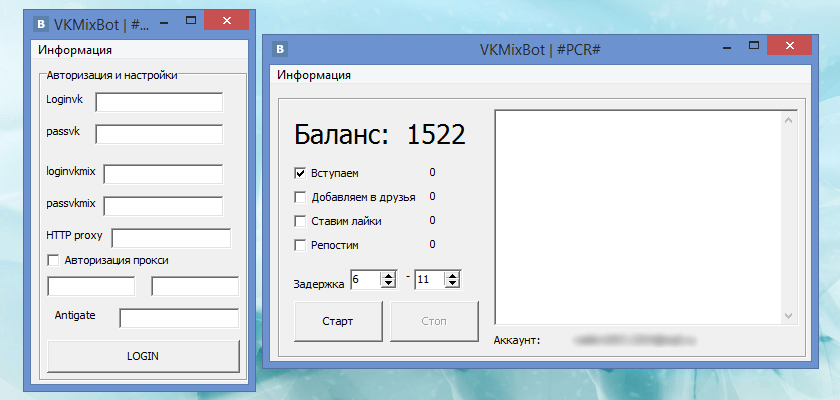
Task: Increase the maximum delay value of 11
Action: [x=453, y=276]
